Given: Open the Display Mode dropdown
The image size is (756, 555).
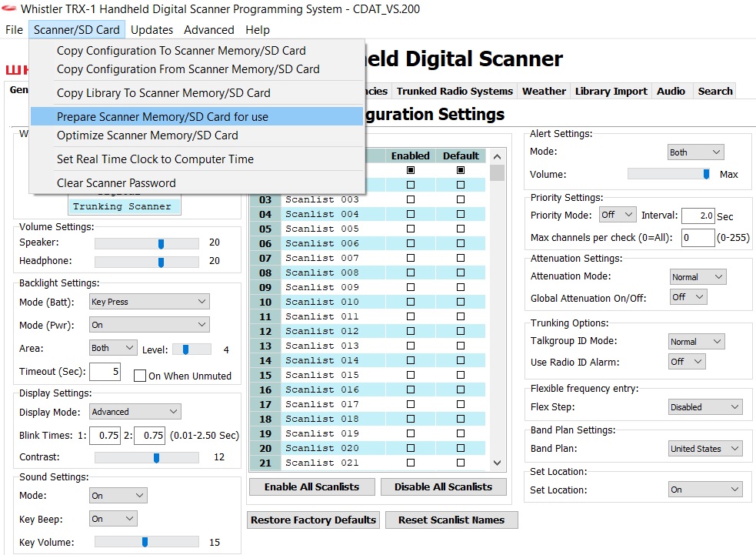Looking at the screenshot, I should (135, 412).
